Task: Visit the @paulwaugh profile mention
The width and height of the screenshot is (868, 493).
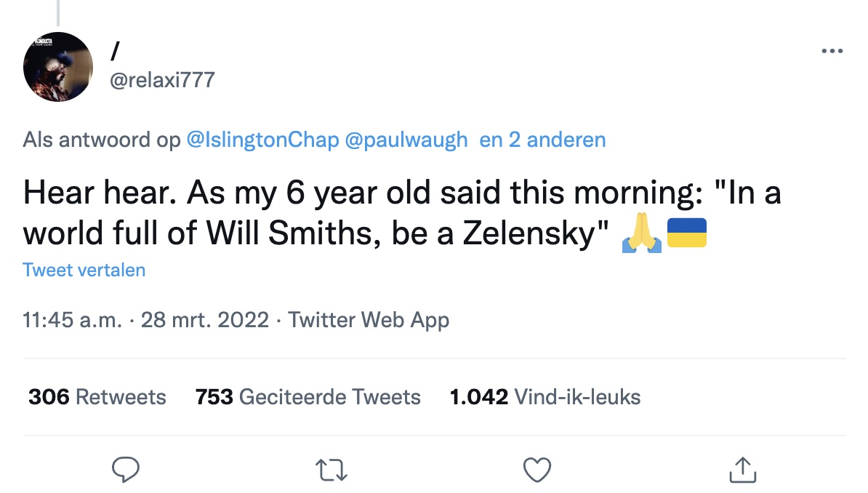Action: point(406,140)
